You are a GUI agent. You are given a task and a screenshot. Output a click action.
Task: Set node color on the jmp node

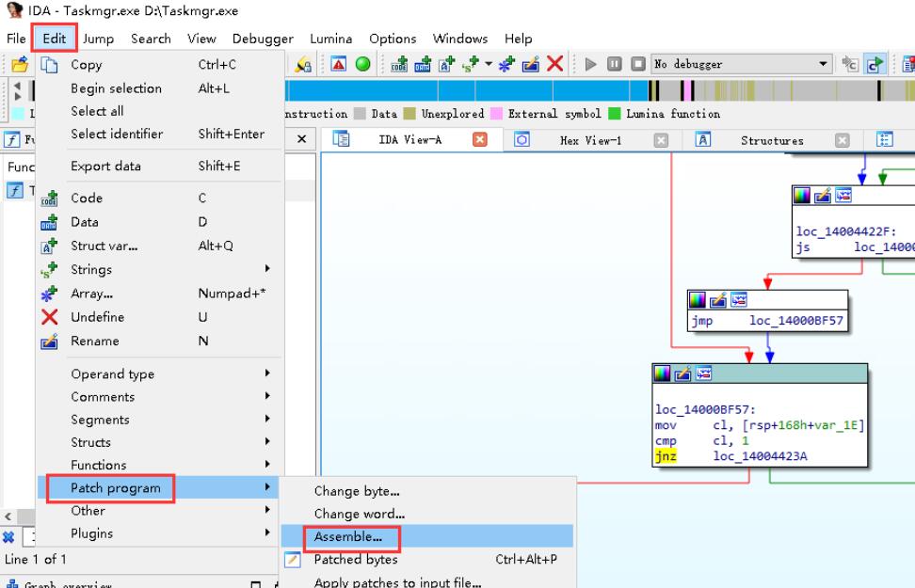coord(698,300)
